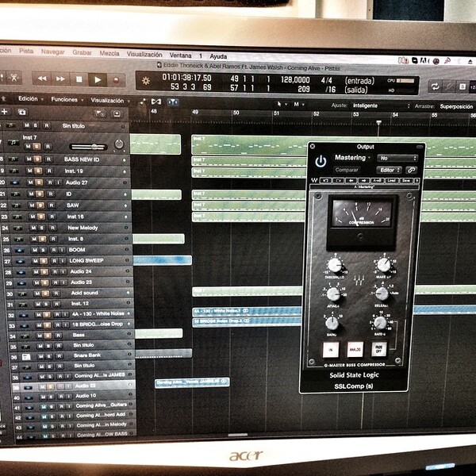Click the plugin link chain icon
The image size is (476, 476).
tap(411, 170)
